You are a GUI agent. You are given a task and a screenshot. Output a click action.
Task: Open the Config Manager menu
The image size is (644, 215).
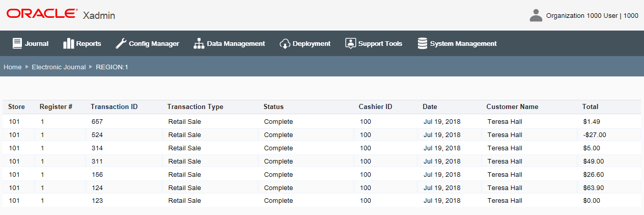point(147,43)
